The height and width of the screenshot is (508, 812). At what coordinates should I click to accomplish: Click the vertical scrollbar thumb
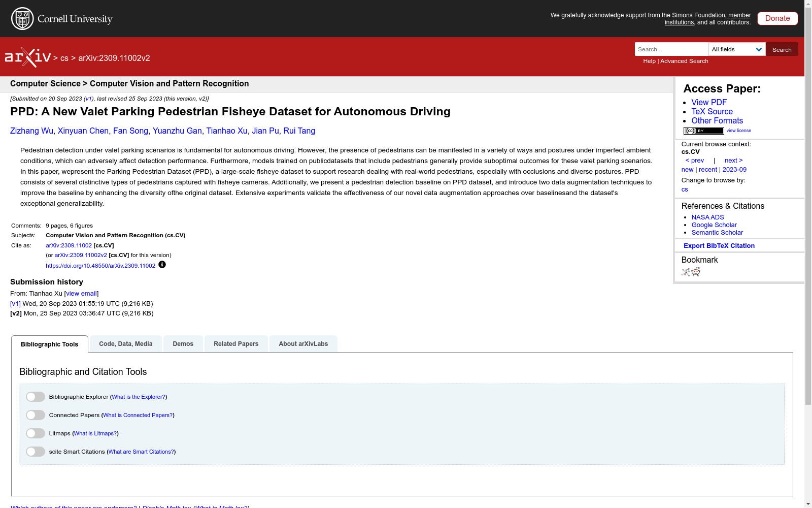[808, 206]
